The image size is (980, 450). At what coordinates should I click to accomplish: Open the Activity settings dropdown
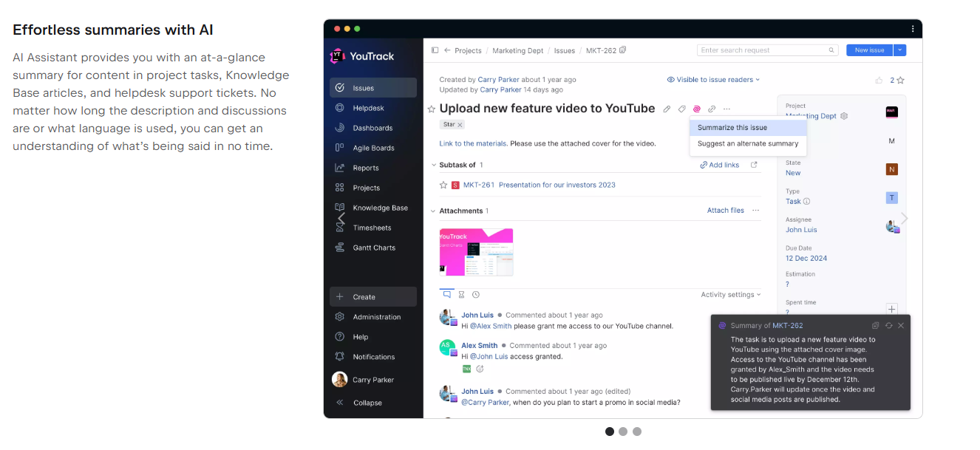click(x=731, y=295)
